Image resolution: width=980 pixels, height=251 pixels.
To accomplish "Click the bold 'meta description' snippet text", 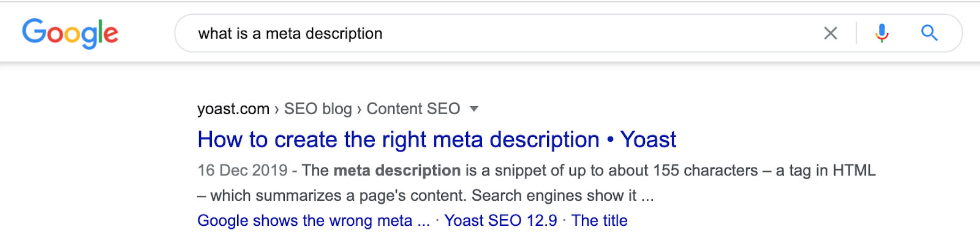I will coord(397,171).
